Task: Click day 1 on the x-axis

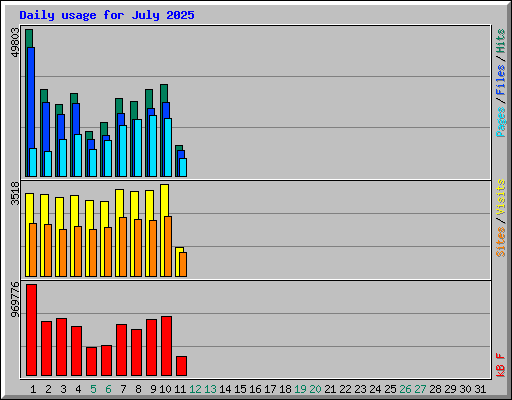Action: [33, 389]
